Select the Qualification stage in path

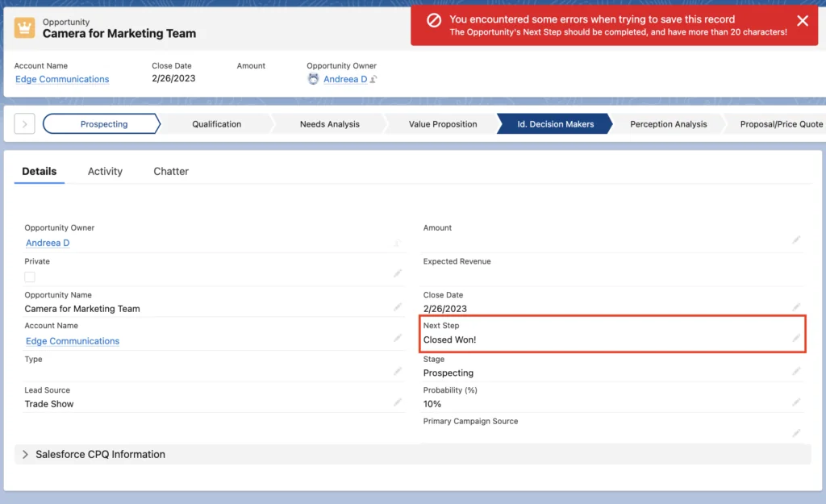216,123
